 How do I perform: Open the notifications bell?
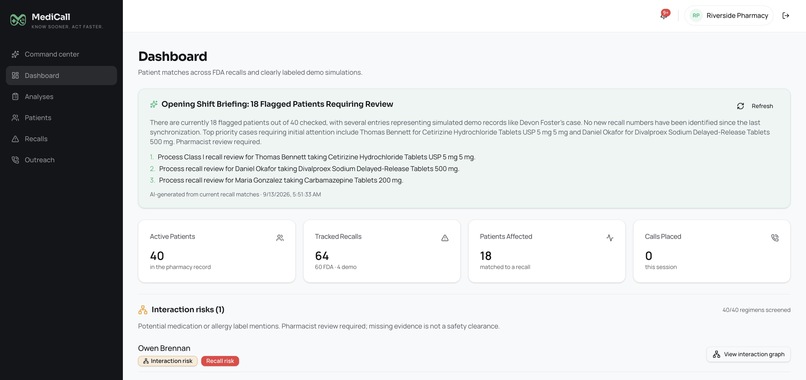point(664,15)
